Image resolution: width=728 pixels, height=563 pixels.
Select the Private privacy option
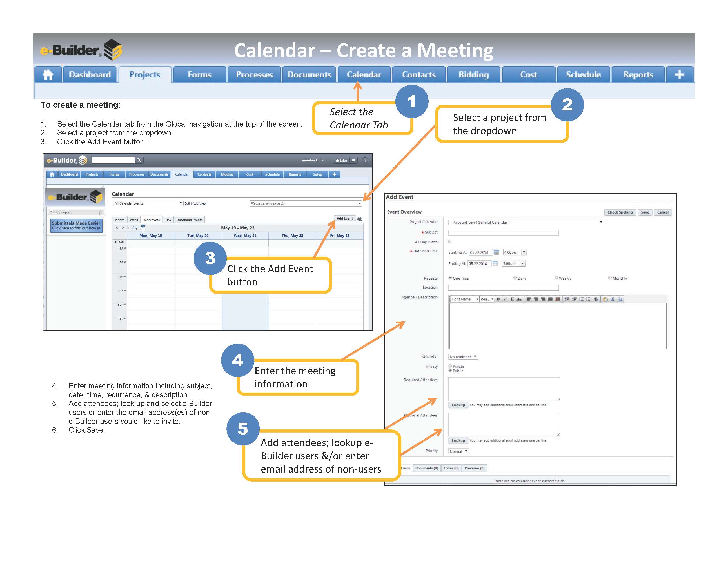click(450, 366)
